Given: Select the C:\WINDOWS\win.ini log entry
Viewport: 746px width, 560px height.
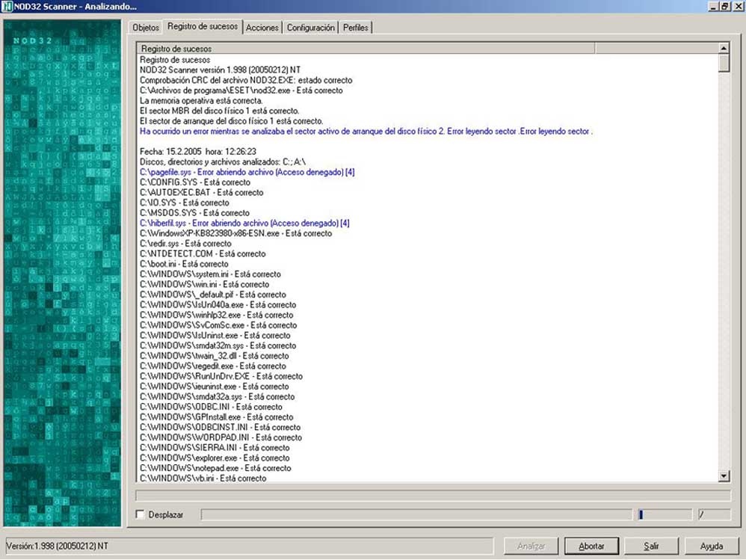Looking at the screenshot, I should [205, 285].
